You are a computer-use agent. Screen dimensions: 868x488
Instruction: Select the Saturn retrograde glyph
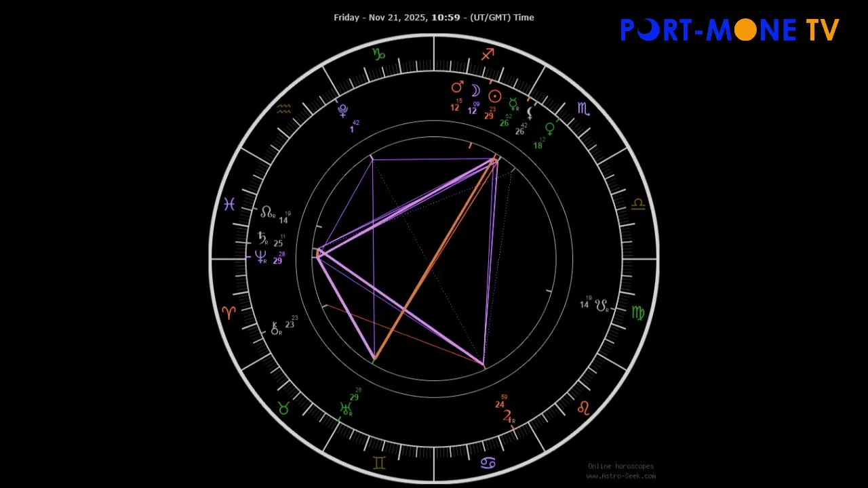262,238
